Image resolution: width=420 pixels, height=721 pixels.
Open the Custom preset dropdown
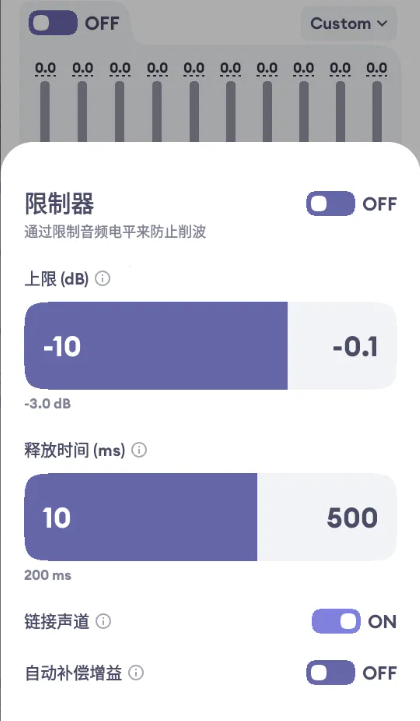pyautogui.click(x=349, y=23)
